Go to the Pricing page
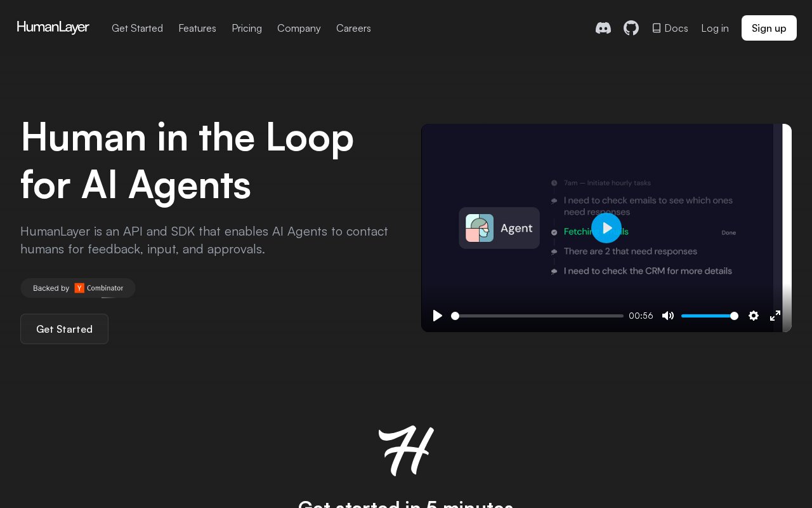This screenshot has width=812, height=508. click(x=247, y=28)
